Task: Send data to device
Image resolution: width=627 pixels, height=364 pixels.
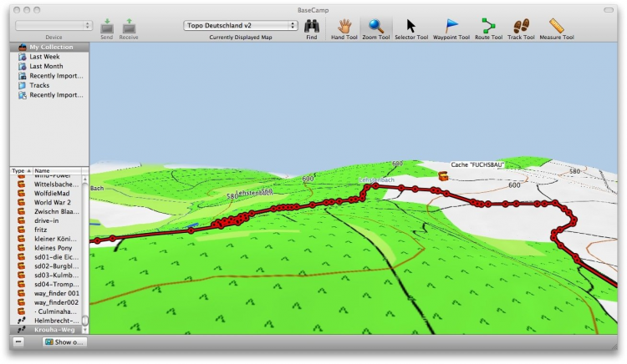Action: (x=107, y=29)
